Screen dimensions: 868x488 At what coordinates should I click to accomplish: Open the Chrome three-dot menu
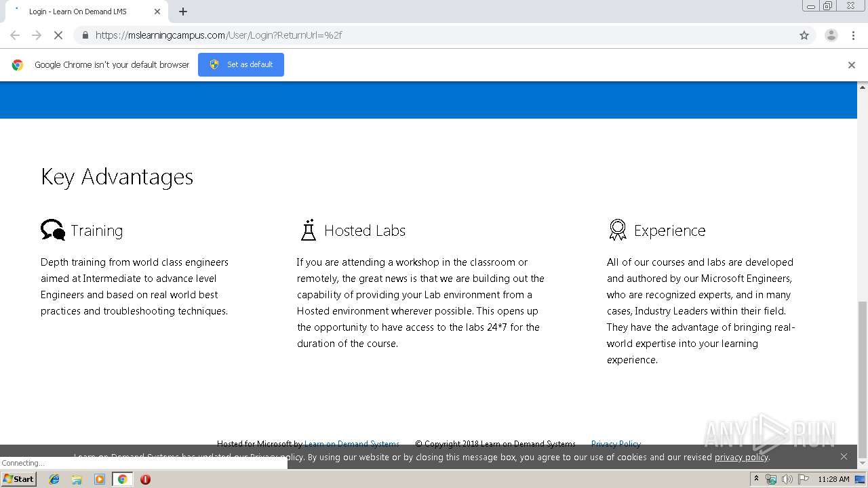853,35
